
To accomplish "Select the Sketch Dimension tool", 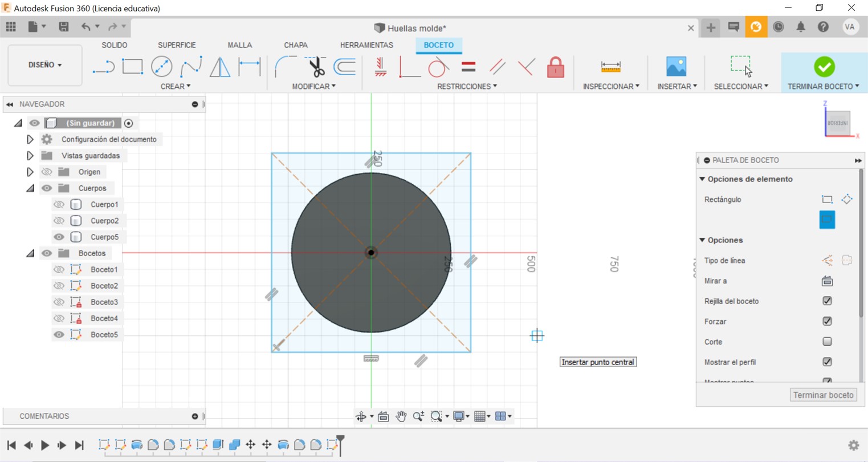I will click(249, 67).
